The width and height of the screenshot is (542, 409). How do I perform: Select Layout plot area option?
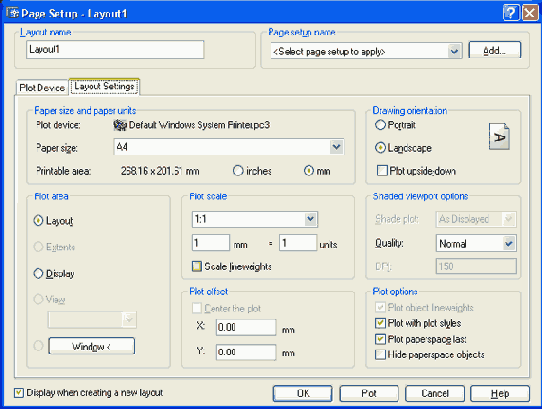pyautogui.click(x=38, y=221)
